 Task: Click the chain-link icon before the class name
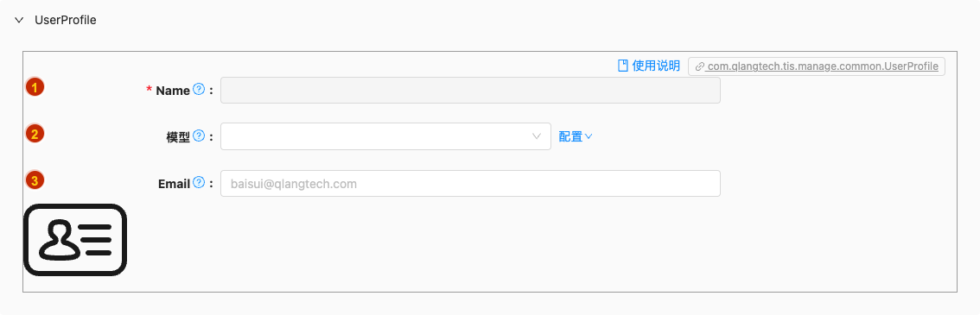pos(700,66)
